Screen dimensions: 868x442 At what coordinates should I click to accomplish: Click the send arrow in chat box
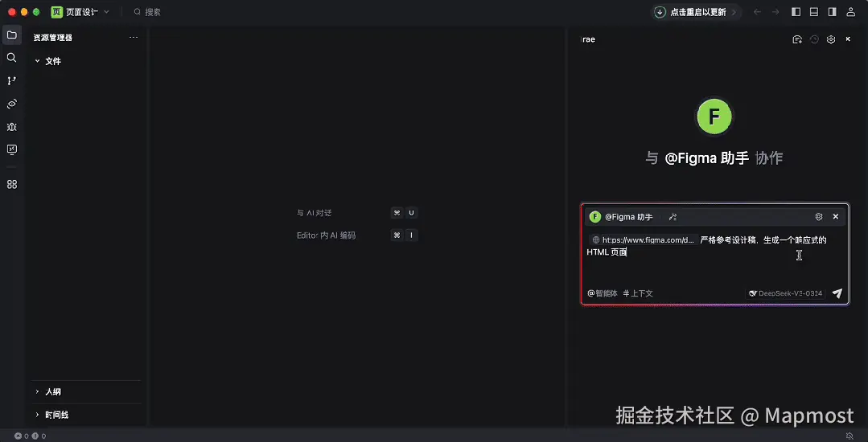coord(837,293)
